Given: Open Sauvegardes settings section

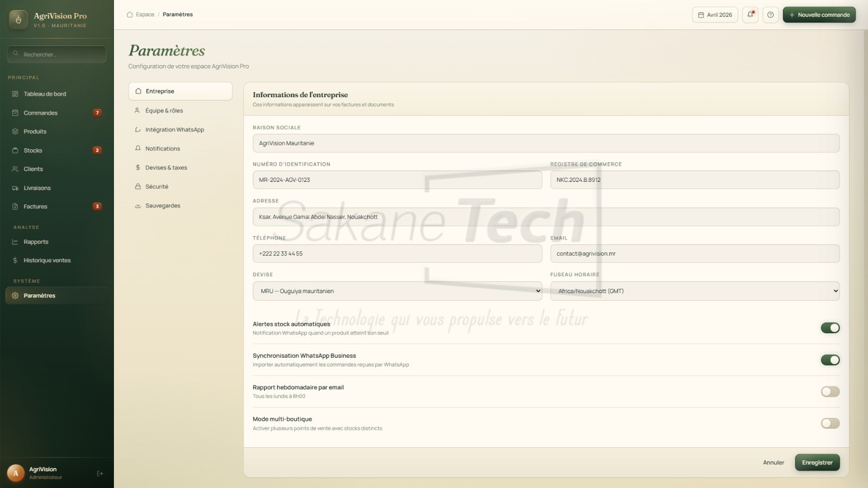Looking at the screenshot, I should (x=180, y=206).
